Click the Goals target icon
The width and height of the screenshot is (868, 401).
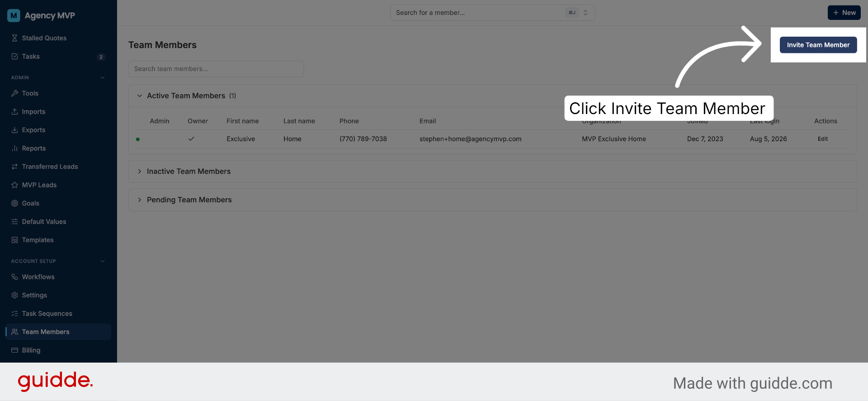click(14, 203)
